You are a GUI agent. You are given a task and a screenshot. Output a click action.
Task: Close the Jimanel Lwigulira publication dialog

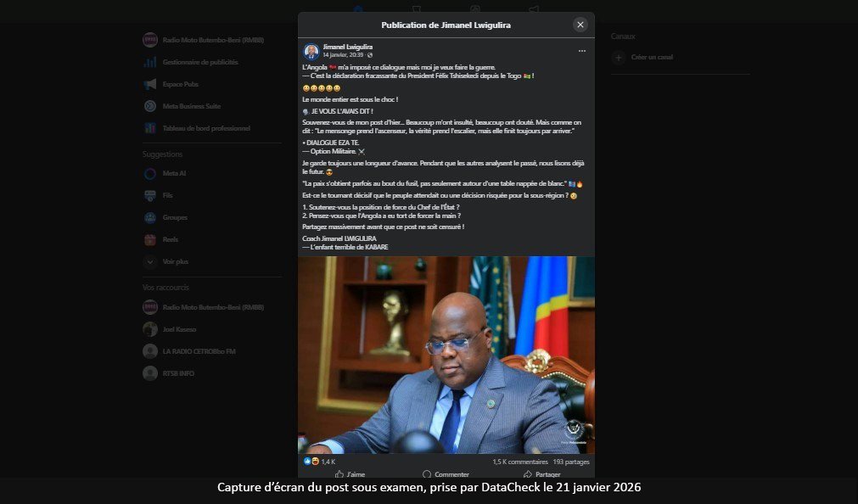click(580, 25)
